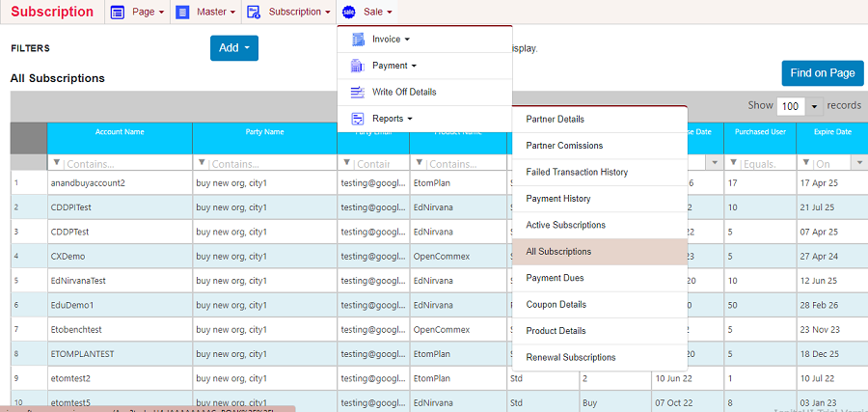Select All Subscriptions from Reports submenu
Image resolution: width=868 pixels, height=412 pixels.
click(x=558, y=252)
